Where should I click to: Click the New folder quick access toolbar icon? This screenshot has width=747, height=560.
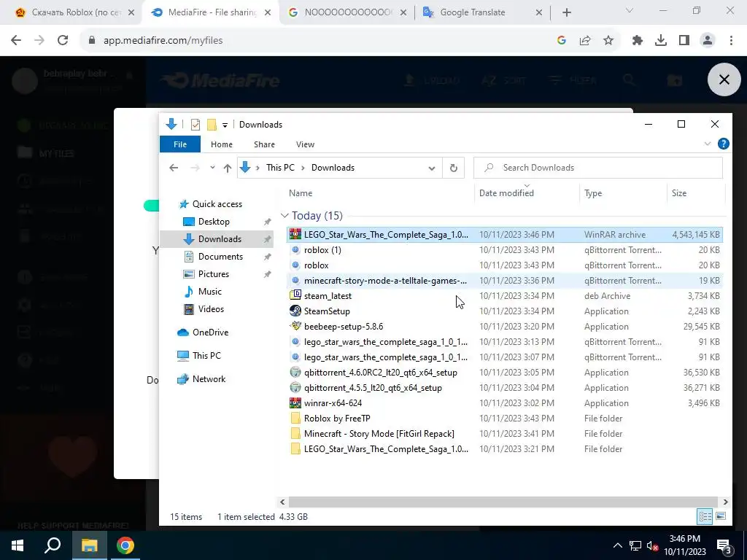click(x=212, y=124)
